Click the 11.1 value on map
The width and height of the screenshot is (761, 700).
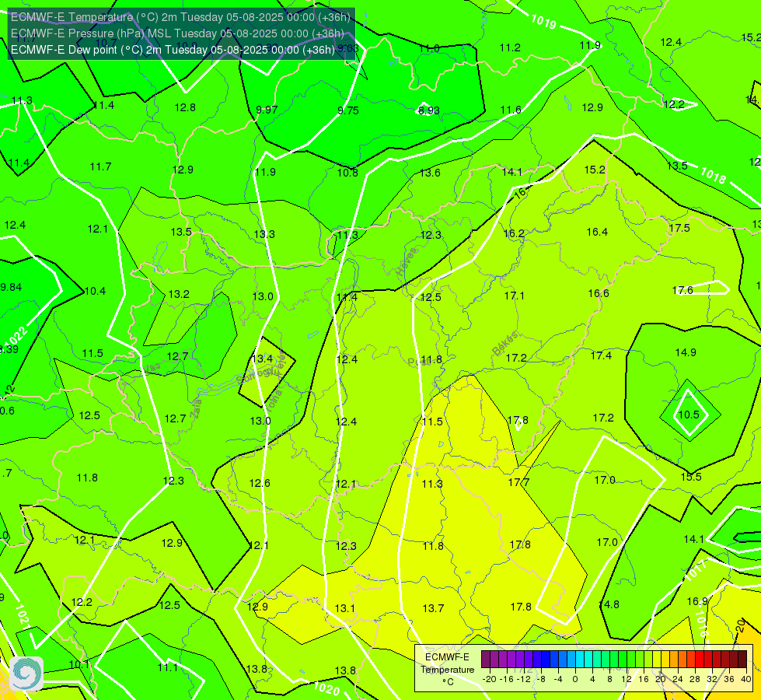pos(168,667)
